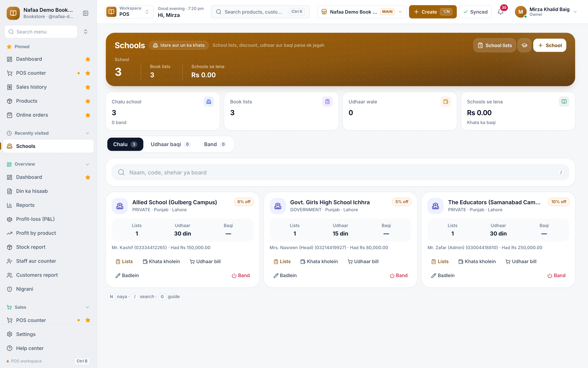Collapse Recently visited section
This screenshot has width=588, height=368.
coord(87,133)
